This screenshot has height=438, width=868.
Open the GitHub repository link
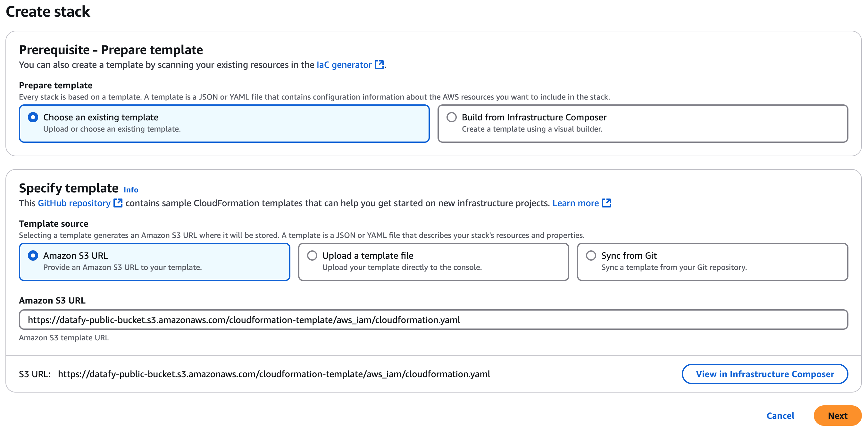(x=74, y=203)
